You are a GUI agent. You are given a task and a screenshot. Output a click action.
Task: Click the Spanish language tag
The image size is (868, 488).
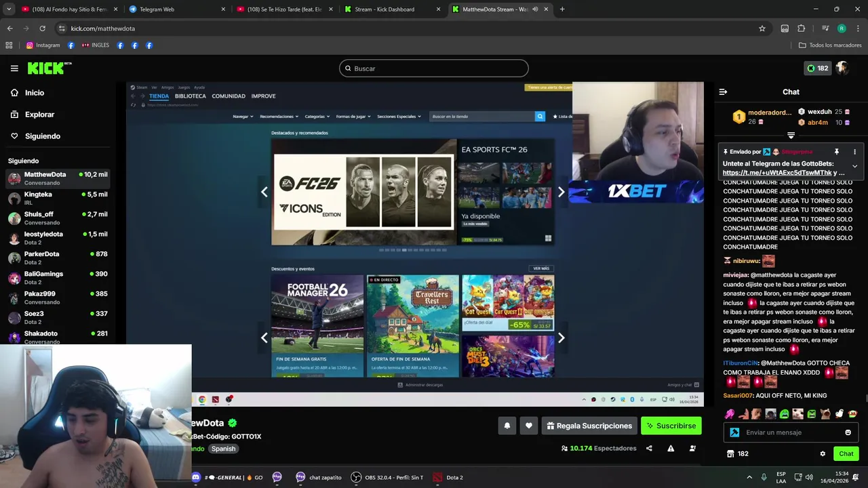(x=223, y=449)
